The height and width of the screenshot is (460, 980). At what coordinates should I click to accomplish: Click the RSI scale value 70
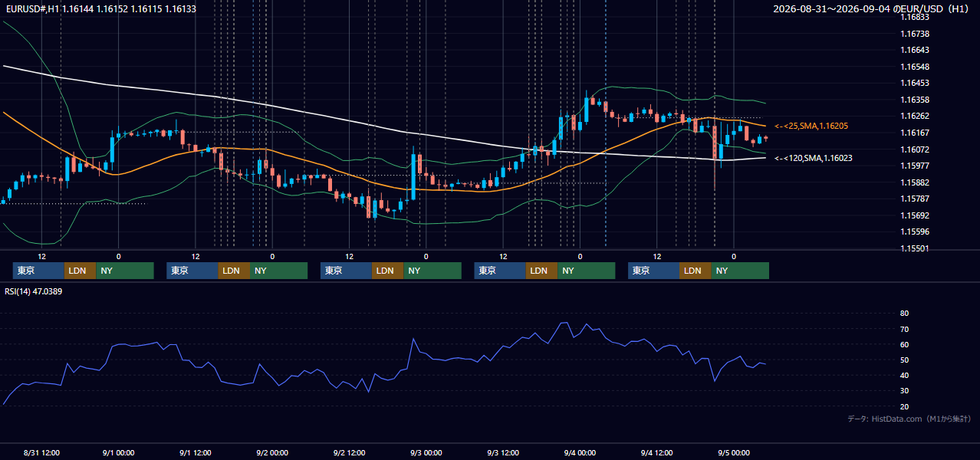tap(904, 329)
